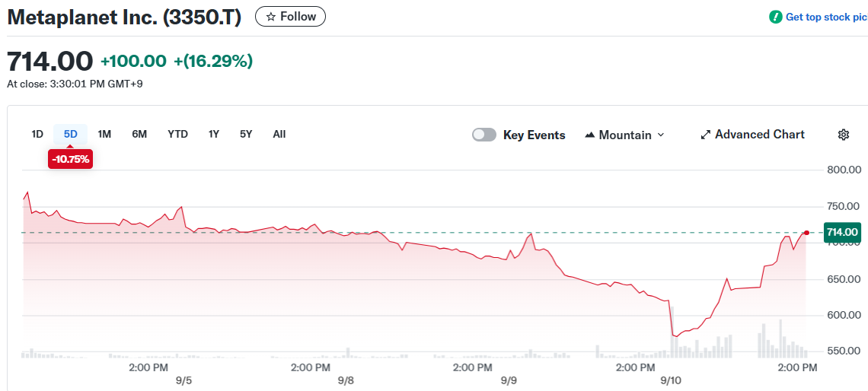The width and height of the screenshot is (868, 391).
Task: Click the -10.75% badge under 5D
Action: click(x=70, y=159)
